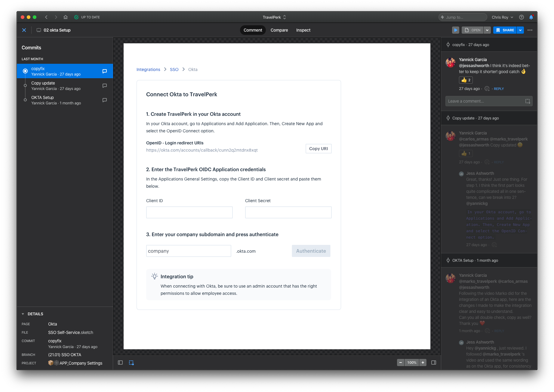Click the Open file button

(x=472, y=30)
